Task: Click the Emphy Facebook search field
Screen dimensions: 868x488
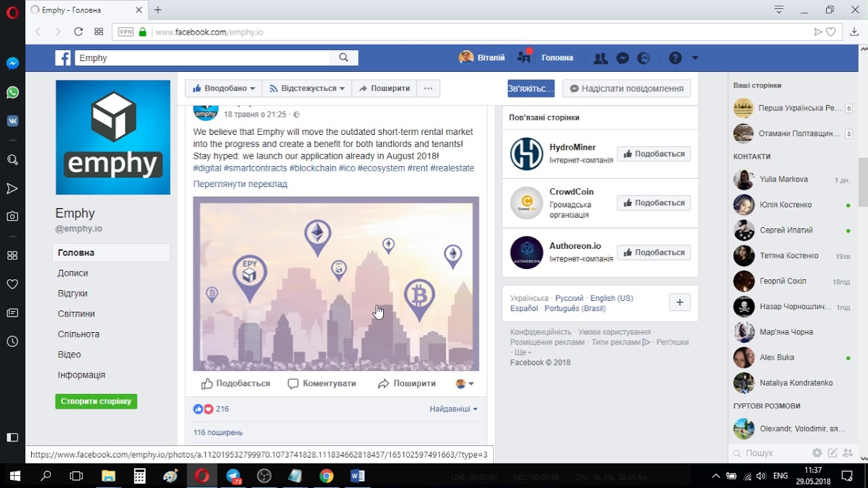Action: (203, 58)
